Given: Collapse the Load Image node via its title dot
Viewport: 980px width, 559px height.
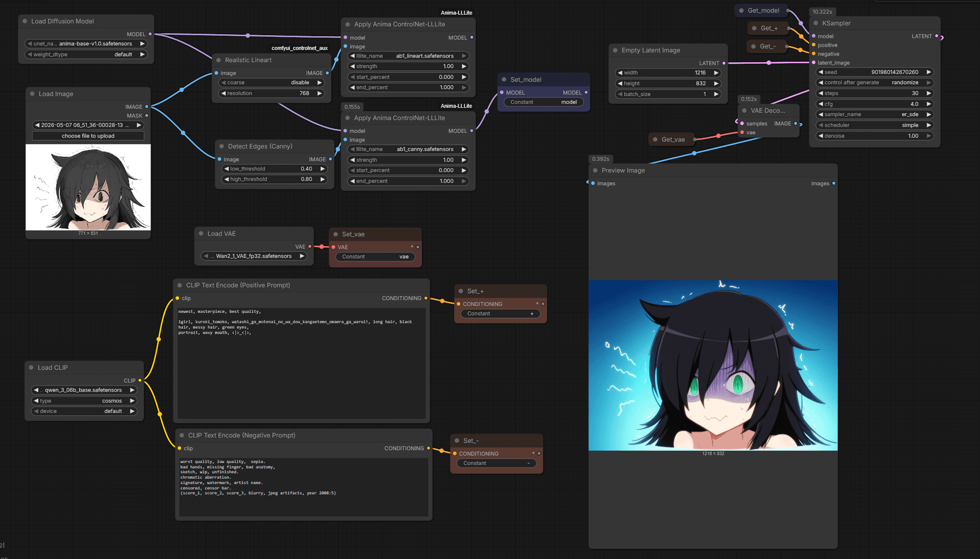Looking at the screenshot, I should point(32,94).
